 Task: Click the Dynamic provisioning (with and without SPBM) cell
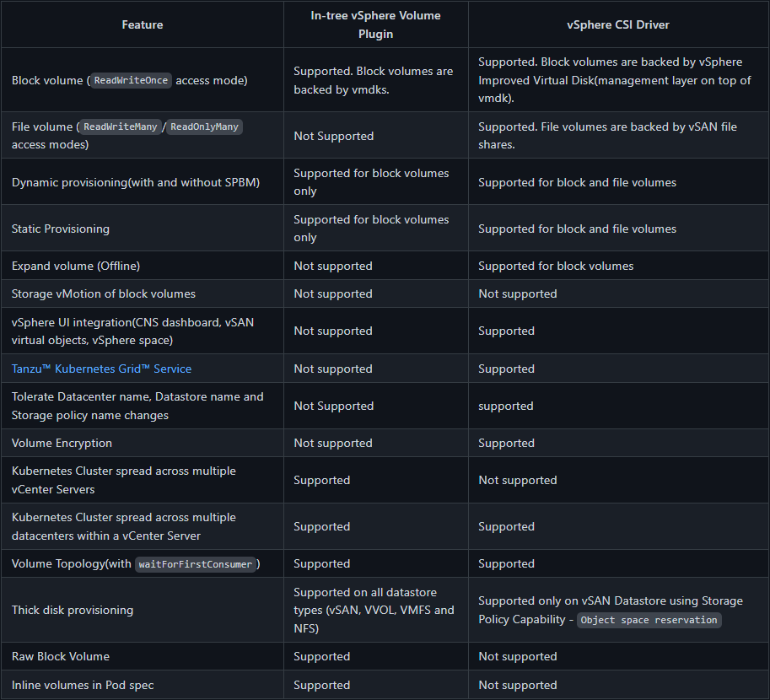(136, 182)
